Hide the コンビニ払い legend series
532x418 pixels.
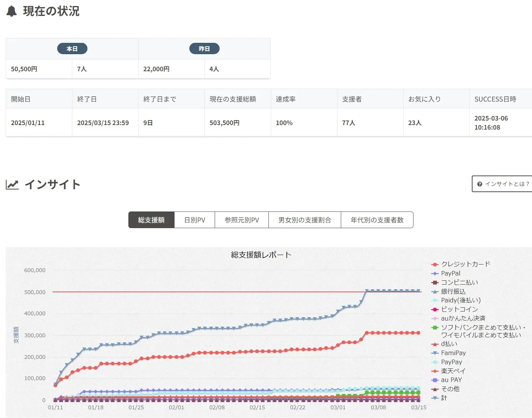(x=459, y=282)
